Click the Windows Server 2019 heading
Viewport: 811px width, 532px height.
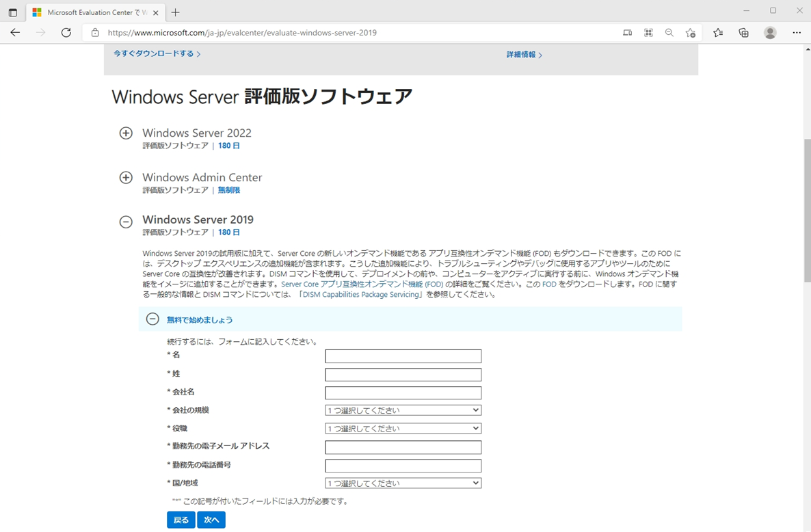(x=198, y=220)
